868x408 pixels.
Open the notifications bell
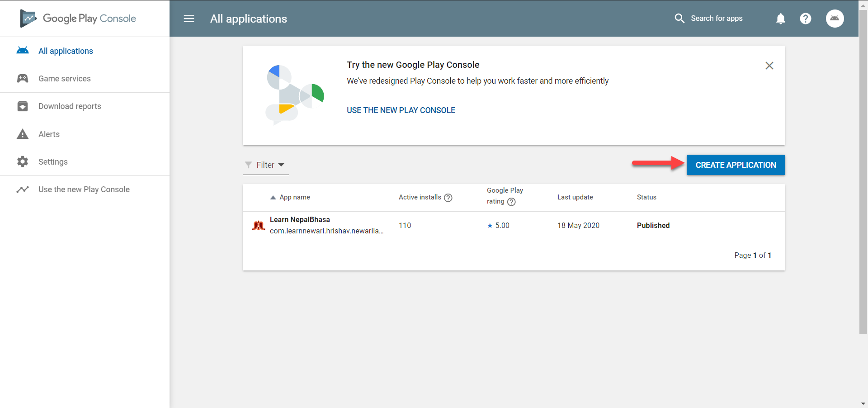(x=781, y=19)
